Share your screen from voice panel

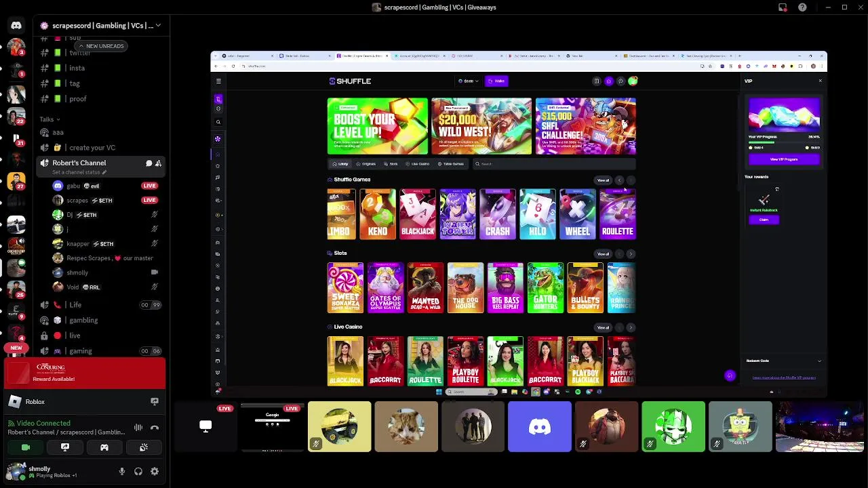click(x=65, y=447)
